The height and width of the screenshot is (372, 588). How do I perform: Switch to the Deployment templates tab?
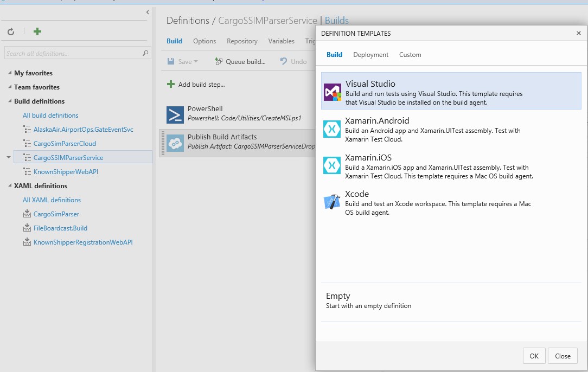coord(370,55)
